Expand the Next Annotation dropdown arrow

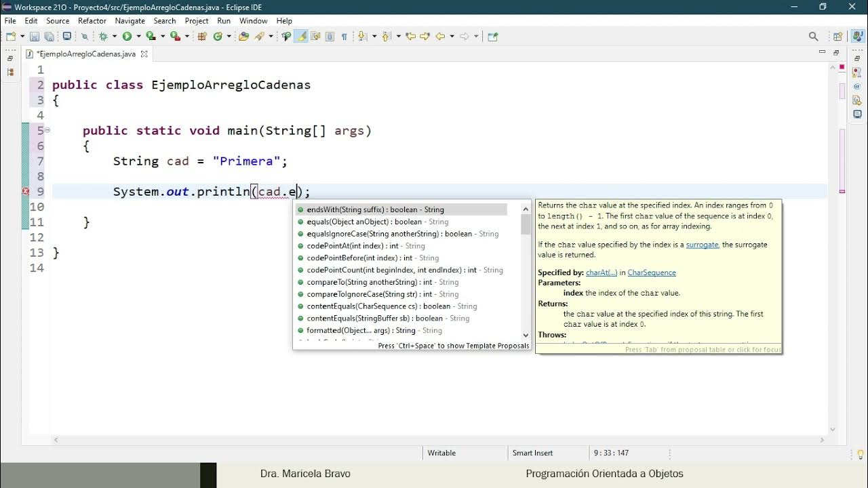(x=374, y=37)
